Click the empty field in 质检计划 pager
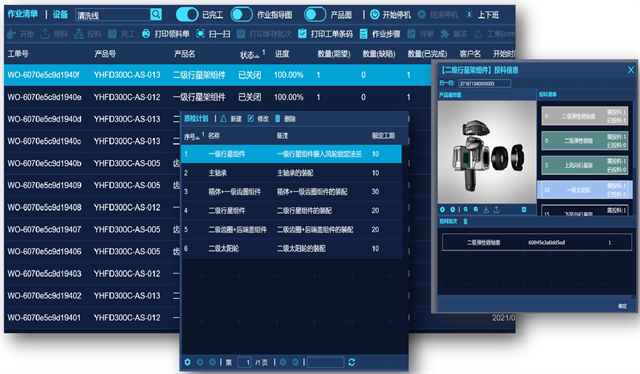This screenshot has height=374, width=640. (x=325, y=362)
